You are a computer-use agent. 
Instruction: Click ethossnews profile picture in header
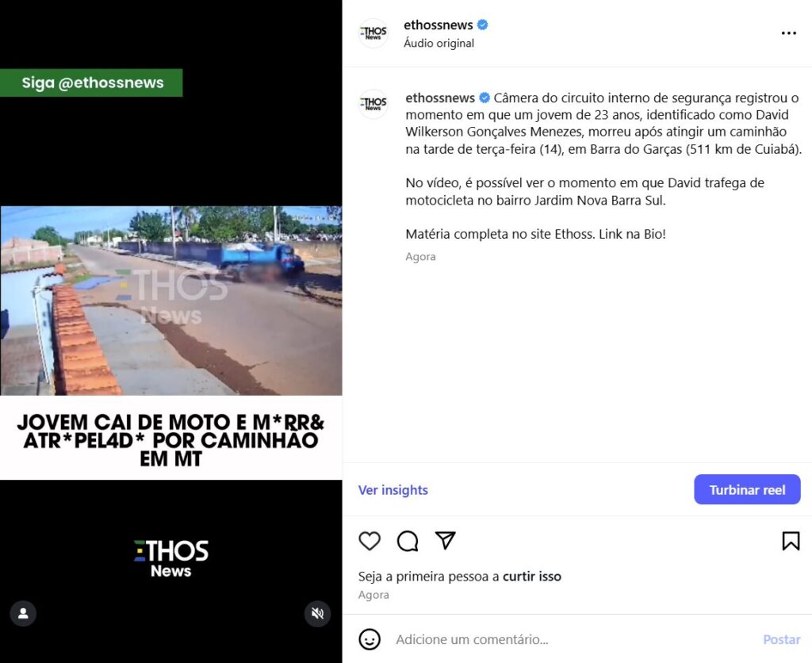click(373, 33)
